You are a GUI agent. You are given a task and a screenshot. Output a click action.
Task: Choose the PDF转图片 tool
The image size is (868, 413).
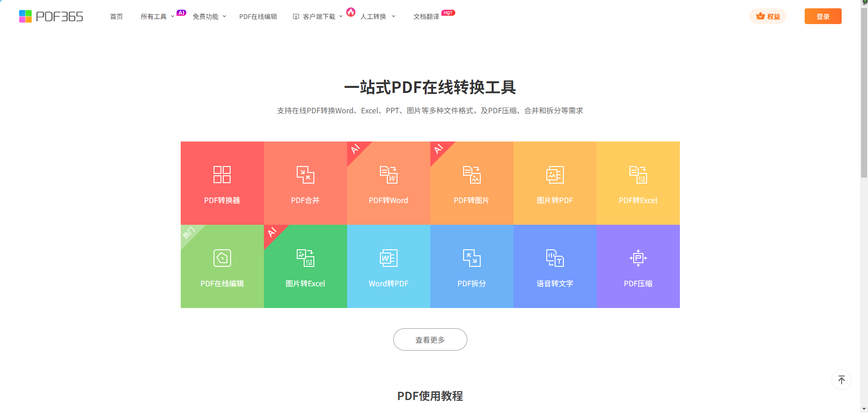471,183
